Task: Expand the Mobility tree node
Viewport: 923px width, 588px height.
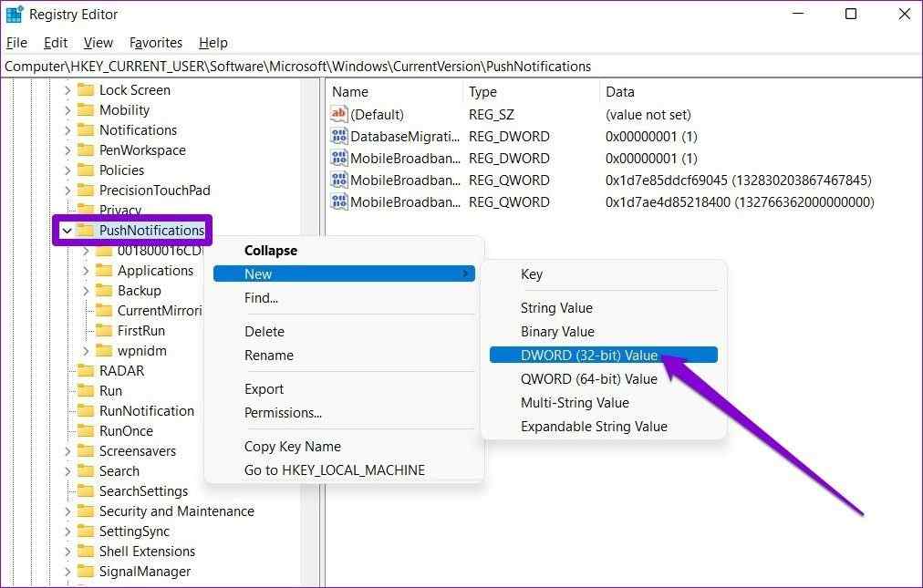Action: pyautogui.click(x=67, y=110)
